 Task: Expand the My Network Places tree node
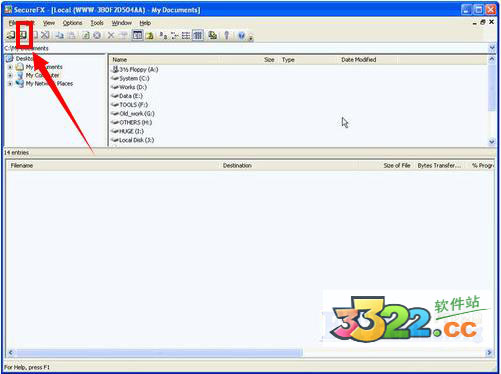(x=10, y=84)
